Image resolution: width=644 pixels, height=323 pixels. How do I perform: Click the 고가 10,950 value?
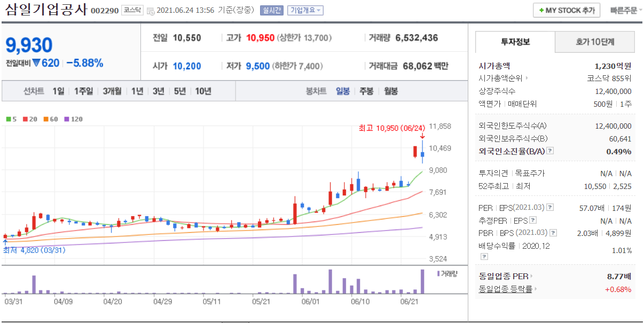(x=261, y=38)
